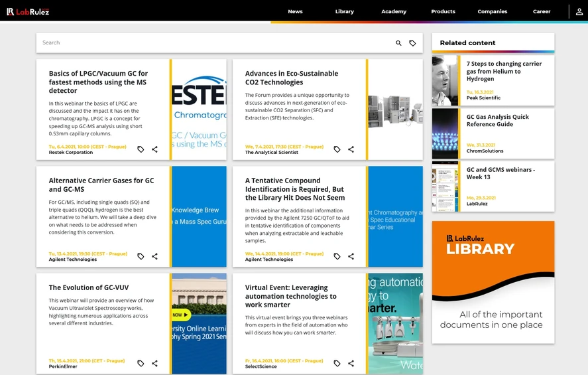Open Advances in Eco-Sustainable CO2 Technologies title
Screen dimensions: 588x375
point(292,78)
